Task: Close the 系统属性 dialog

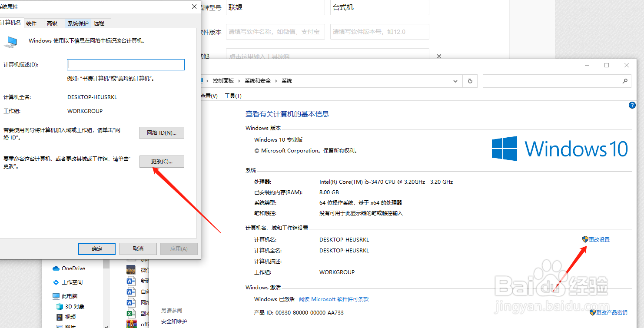Action: pyautogui.click(x=194, y=7)
